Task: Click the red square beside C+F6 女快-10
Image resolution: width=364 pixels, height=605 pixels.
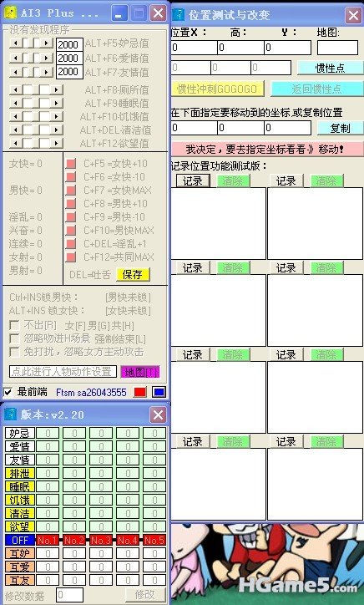Action: click(71, 177)
